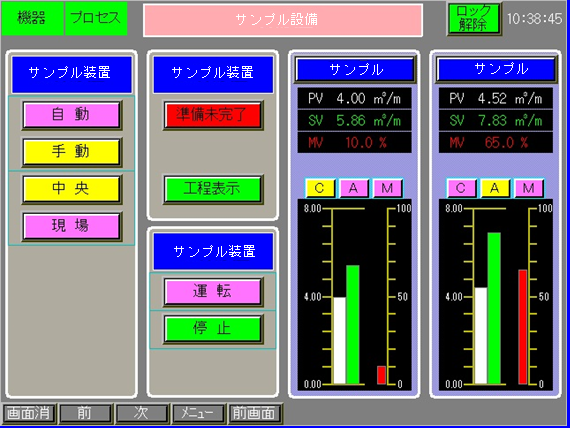Open the 機器 tab at the top
The image size is (570, 428).
[x=32, y=18]
